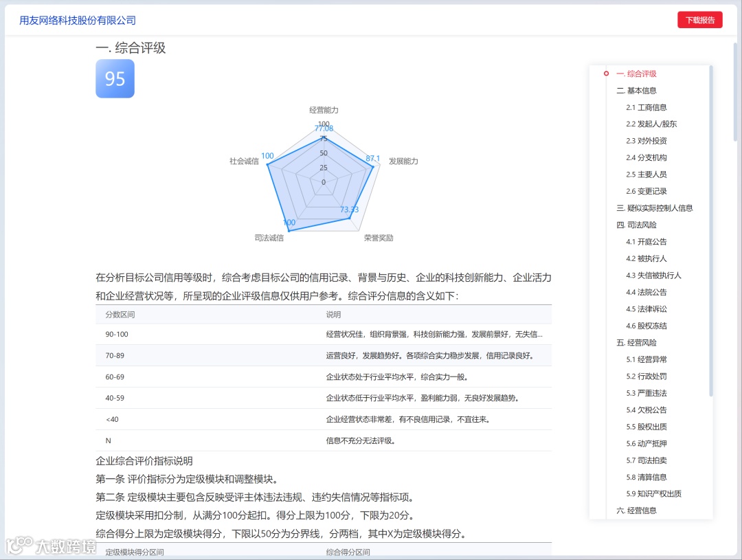Click the 一. 综合评级 main heading
The width and height of the screenshot is (742, 560).
coord(131,48)
